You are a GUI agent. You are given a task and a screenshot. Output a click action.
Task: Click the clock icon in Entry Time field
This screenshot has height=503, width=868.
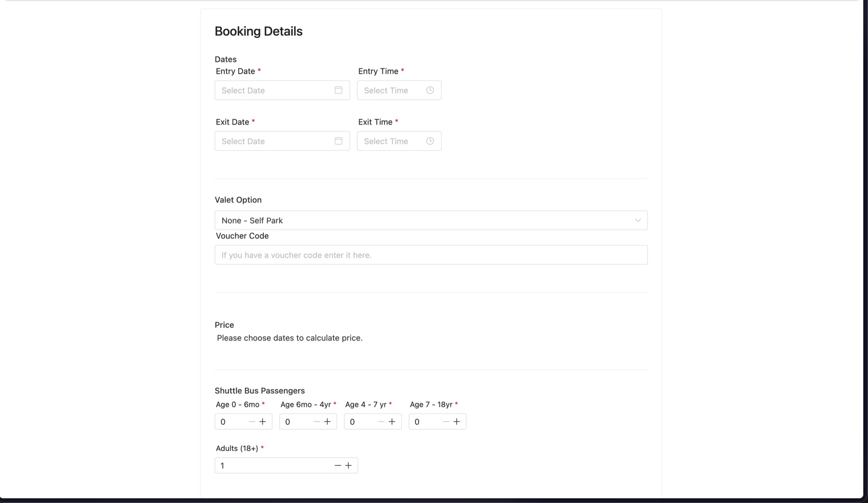point(430,90)
